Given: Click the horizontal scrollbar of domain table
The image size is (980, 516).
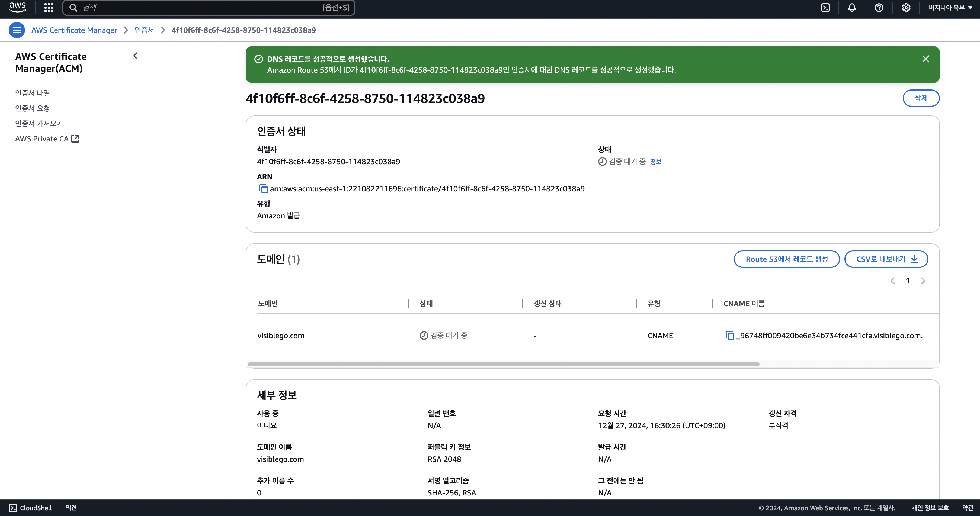Looking at the screenshot, I should (x=503, y=364).
